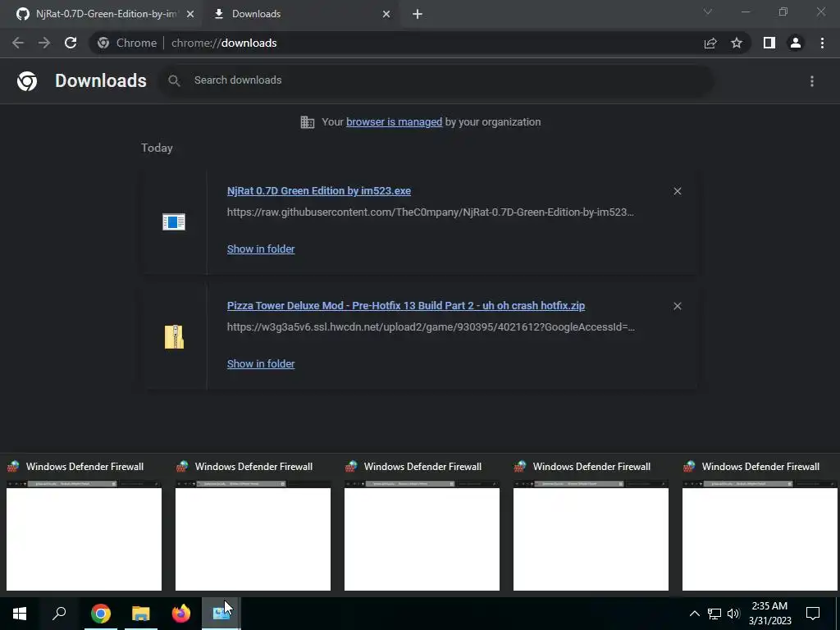Show Pizza Tower zip in folder
This screenshot has width=840, height=630.
pos(261,363)
